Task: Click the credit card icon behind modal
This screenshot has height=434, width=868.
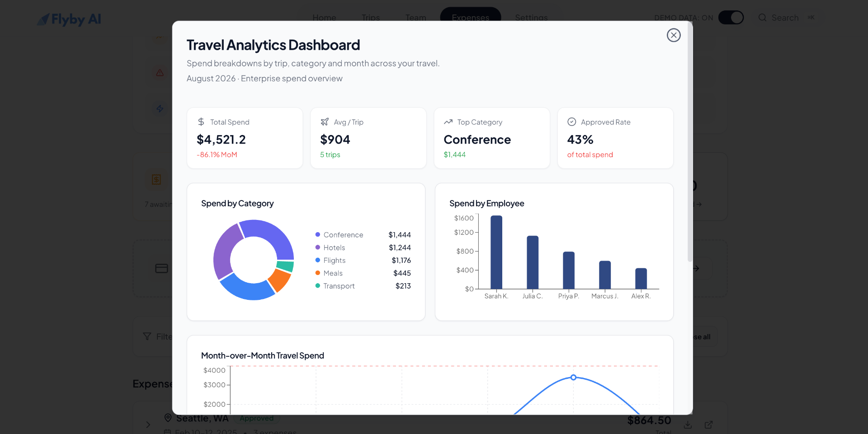Action: [x=161, y=268]
